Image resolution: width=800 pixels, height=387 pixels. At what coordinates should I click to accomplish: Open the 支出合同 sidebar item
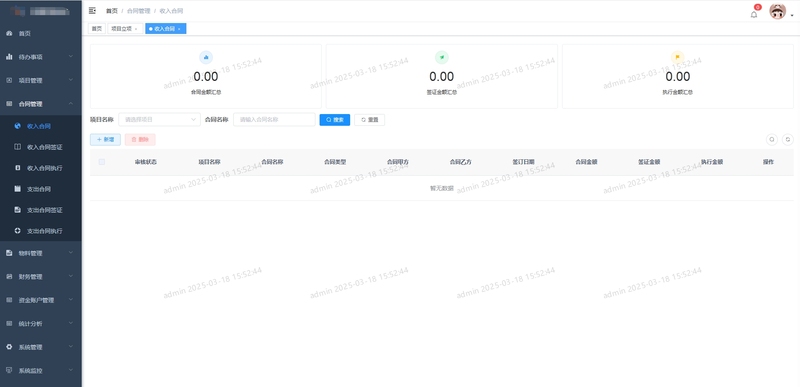point(41,189)
